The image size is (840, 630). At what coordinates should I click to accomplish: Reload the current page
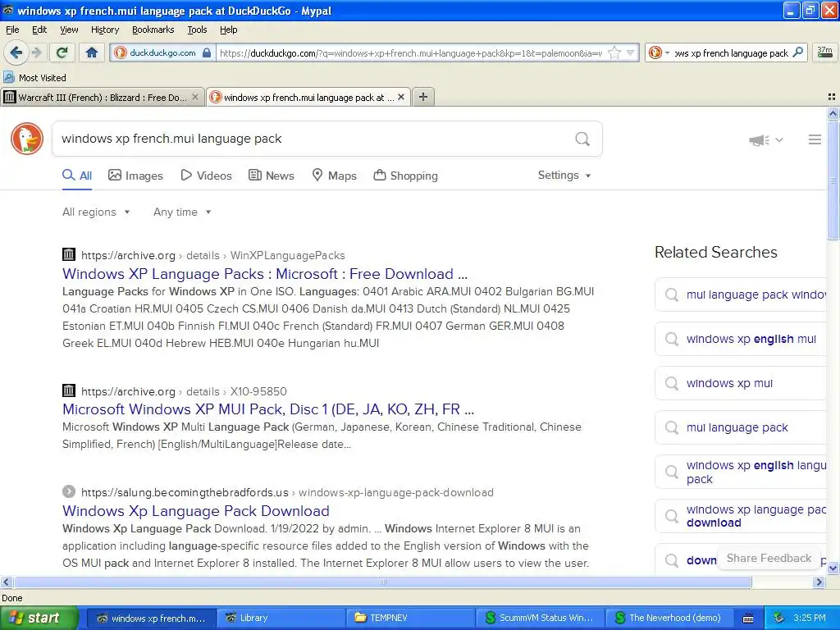pyautogui.click(x=62, y=52)
